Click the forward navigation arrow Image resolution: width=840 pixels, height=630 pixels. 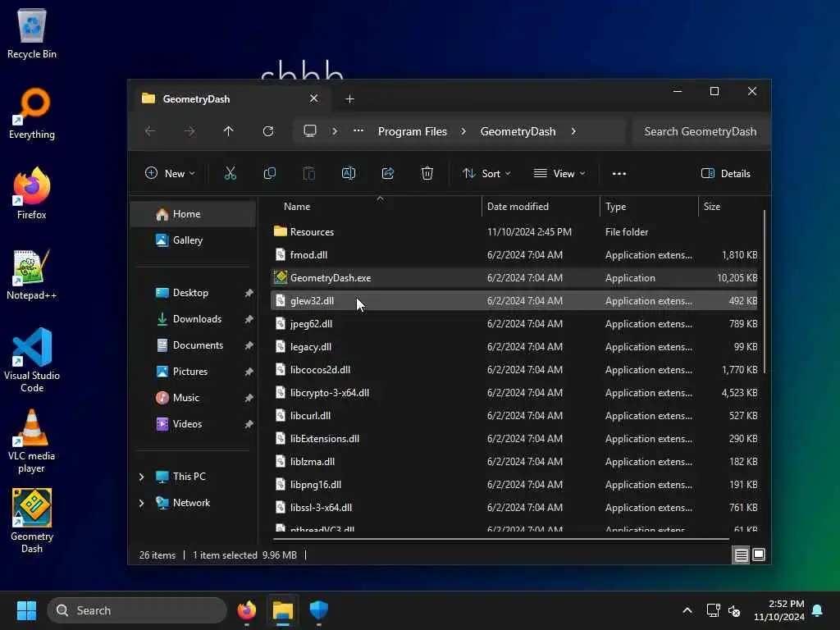pyautogui.click(x=189, y=131)
